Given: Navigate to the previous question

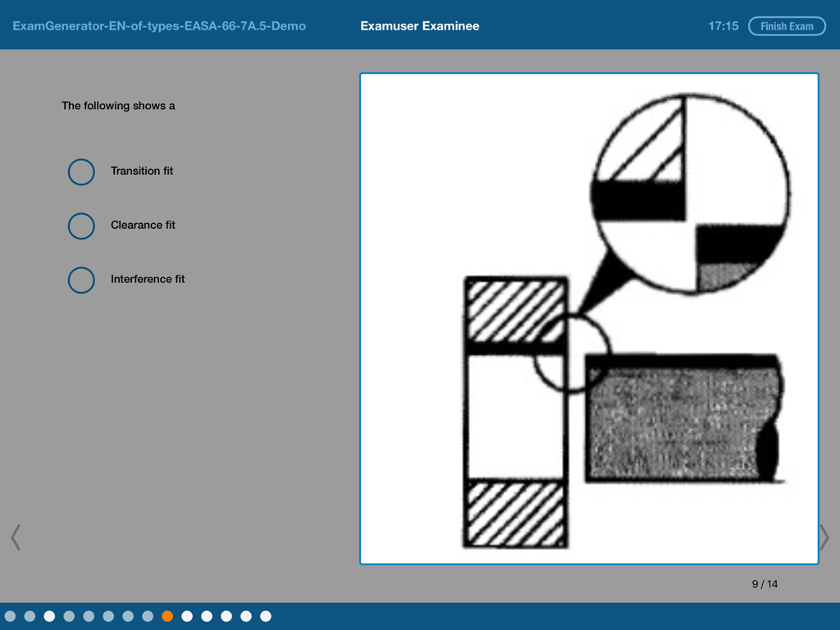Looking at the screenshot, I should (16, 536).
